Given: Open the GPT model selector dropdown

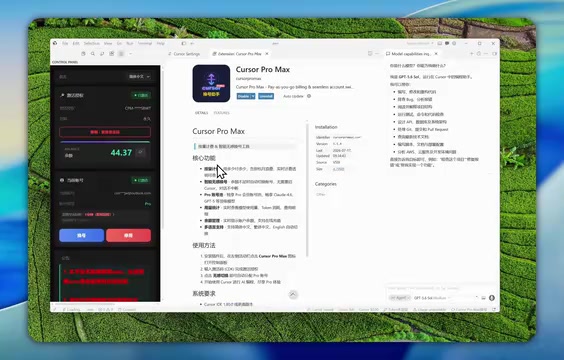Looking at the screenshot, I should [432, 298].
